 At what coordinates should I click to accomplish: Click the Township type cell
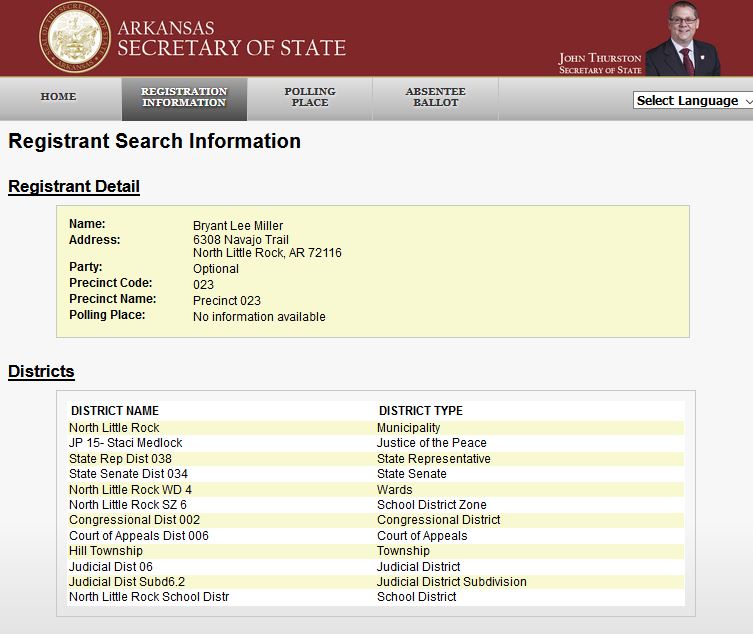pyautogui.click(x=403, y=551)
